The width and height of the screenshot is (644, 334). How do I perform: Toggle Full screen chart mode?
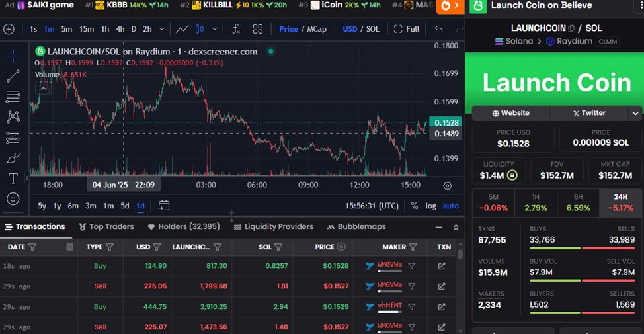(x=407, y=29)
